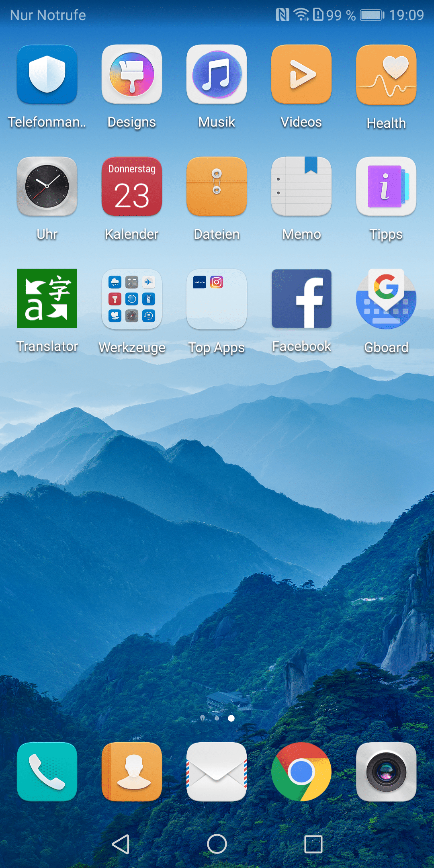Open the Phone dialer in dock
This screenshot has height=868, width=434.
pyautogui.click(x=47, y=772)
